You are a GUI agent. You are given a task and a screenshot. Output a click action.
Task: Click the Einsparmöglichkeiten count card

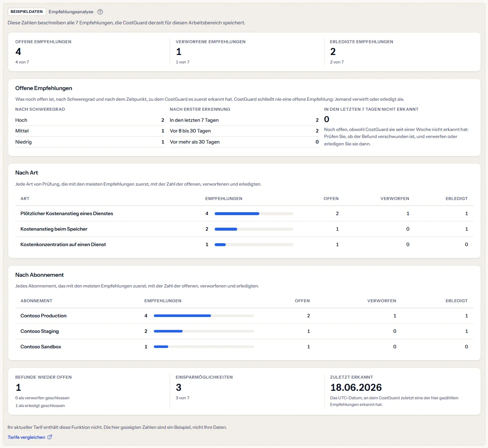(247, 391)
